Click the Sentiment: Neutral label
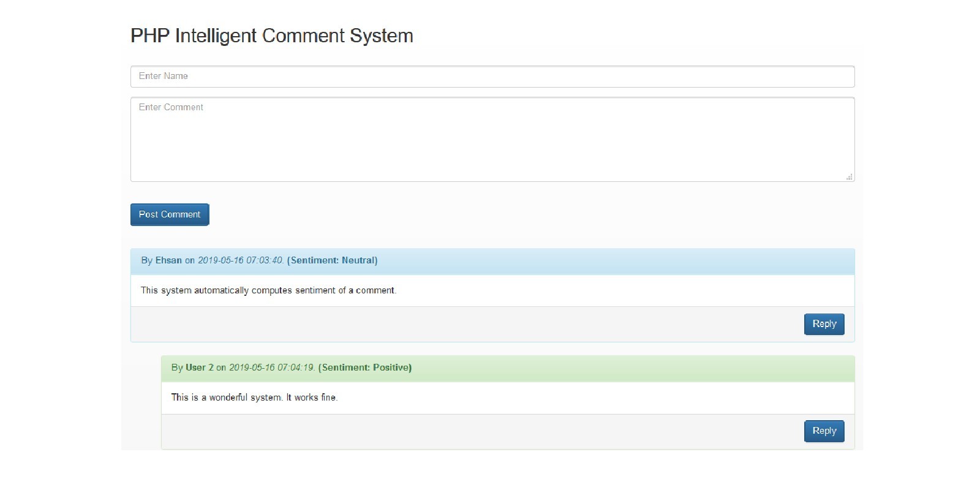980x490 pixels. point(332,260)
